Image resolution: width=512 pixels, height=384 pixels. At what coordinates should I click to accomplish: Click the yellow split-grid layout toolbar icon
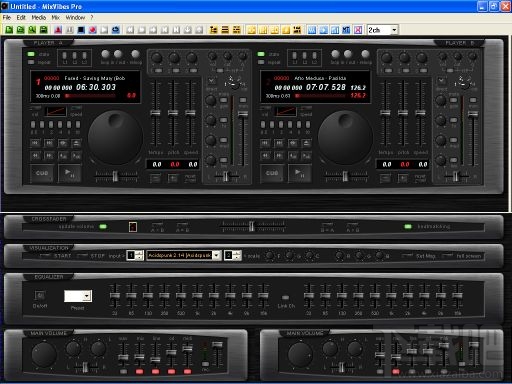click(x=236, y=30)
